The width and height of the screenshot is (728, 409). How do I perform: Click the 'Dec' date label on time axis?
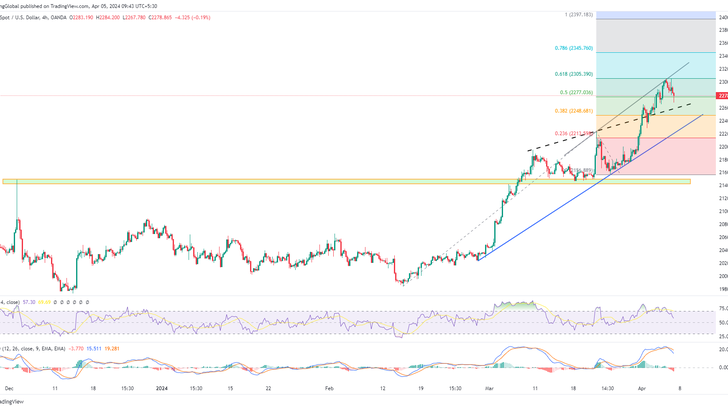point(9,388)
